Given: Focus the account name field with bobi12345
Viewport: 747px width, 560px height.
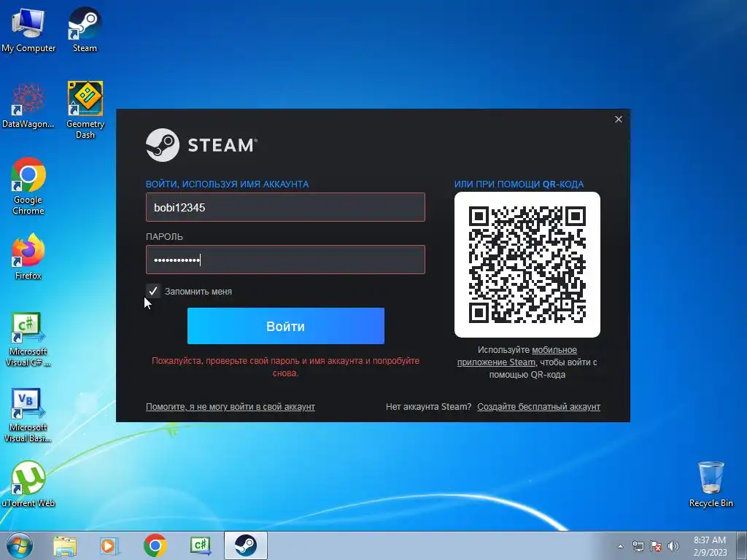Looking at the screenshot, I should tap(285, 207).
